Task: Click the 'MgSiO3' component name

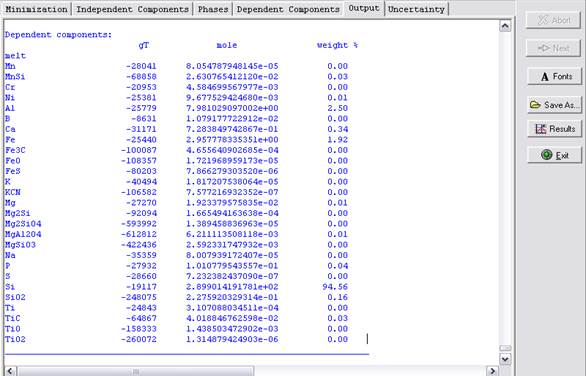Action: click(x=20, y=244)
